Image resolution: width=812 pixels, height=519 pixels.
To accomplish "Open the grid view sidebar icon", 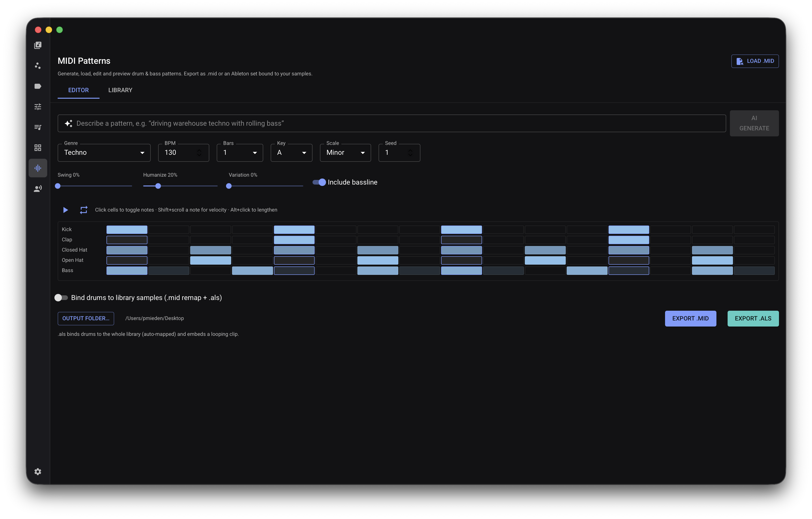I will pos(38,148).
